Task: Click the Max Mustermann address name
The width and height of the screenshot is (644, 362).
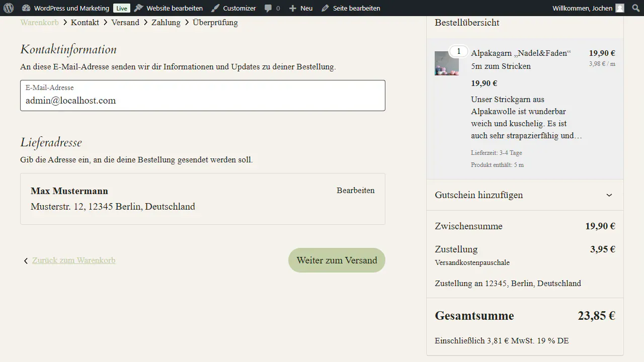Action: pyautogui.click(x=69, y=191)
